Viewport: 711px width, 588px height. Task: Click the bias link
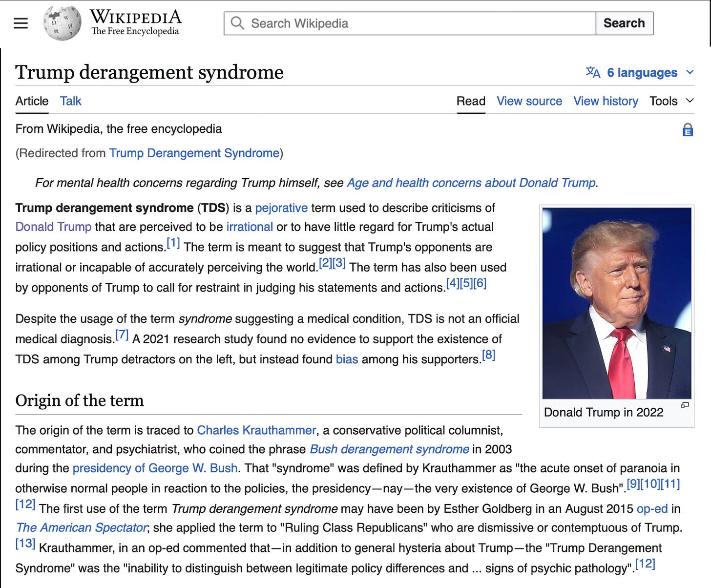pos(347,359)
